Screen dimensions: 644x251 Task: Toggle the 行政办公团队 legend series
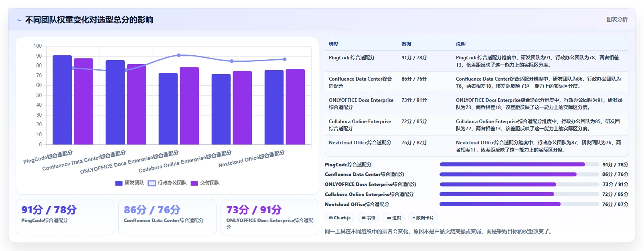tap(167, 183)
